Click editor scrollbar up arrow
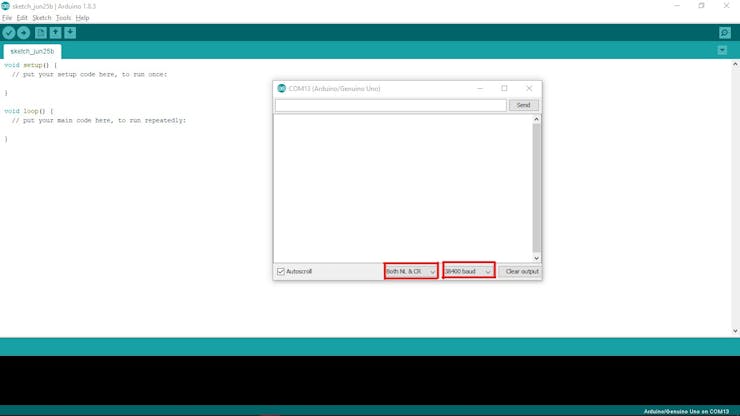The image size is (740, 416). point(735,64)
